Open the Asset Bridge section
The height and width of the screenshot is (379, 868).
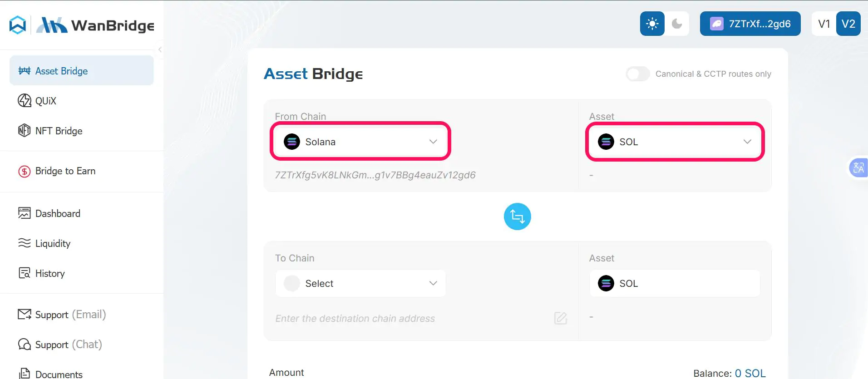(61, 70)
